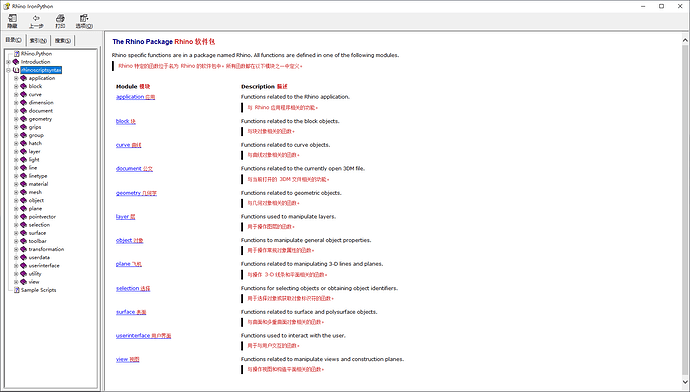Click the book icon beside userinterface
This screenshot has width=690, height=392.
point(24,265)
